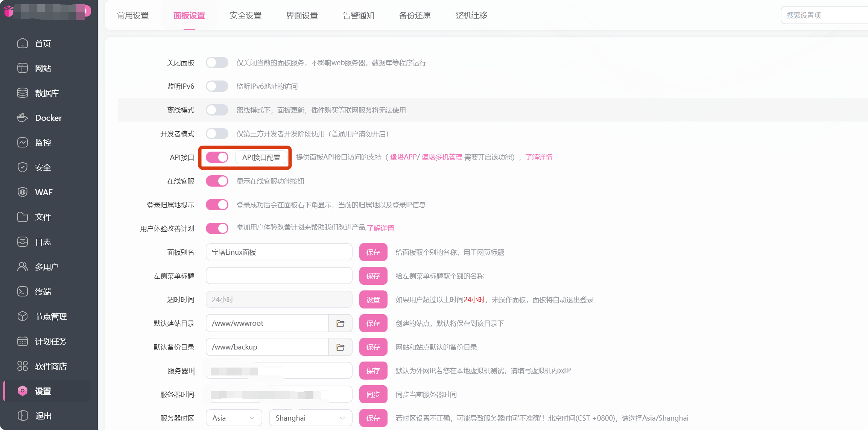Disable the online support (在线客服) toggle
The image size is (868, 430).
[217, 181]
